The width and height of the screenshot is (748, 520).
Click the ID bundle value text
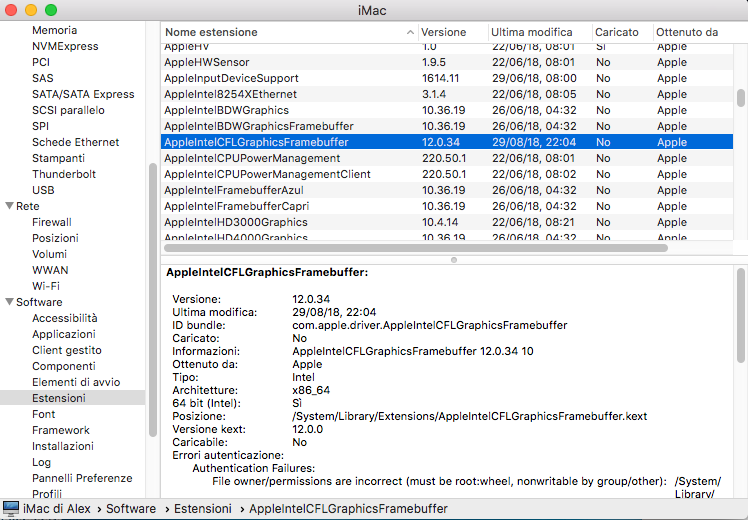coord(429,325)
